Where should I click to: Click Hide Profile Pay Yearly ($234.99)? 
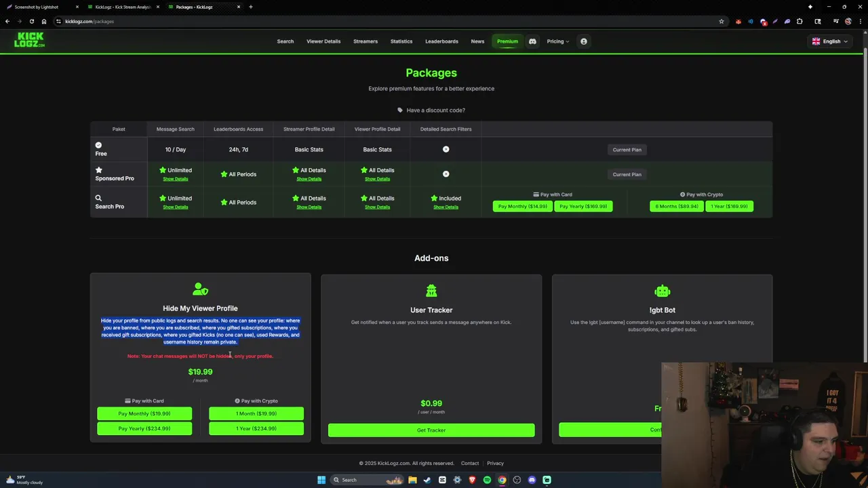coord(144,428)
